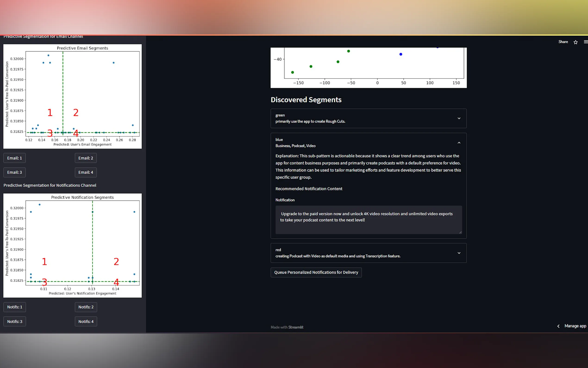The width and height of the screenshot is (588, 368).
Task: Click the Notifs: 1 button
Action: [15, 307]
